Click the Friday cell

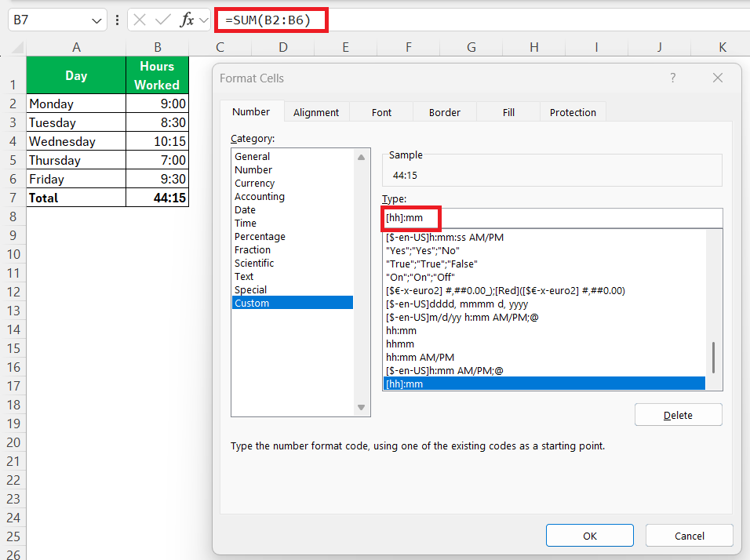click(x=76, y=179)
